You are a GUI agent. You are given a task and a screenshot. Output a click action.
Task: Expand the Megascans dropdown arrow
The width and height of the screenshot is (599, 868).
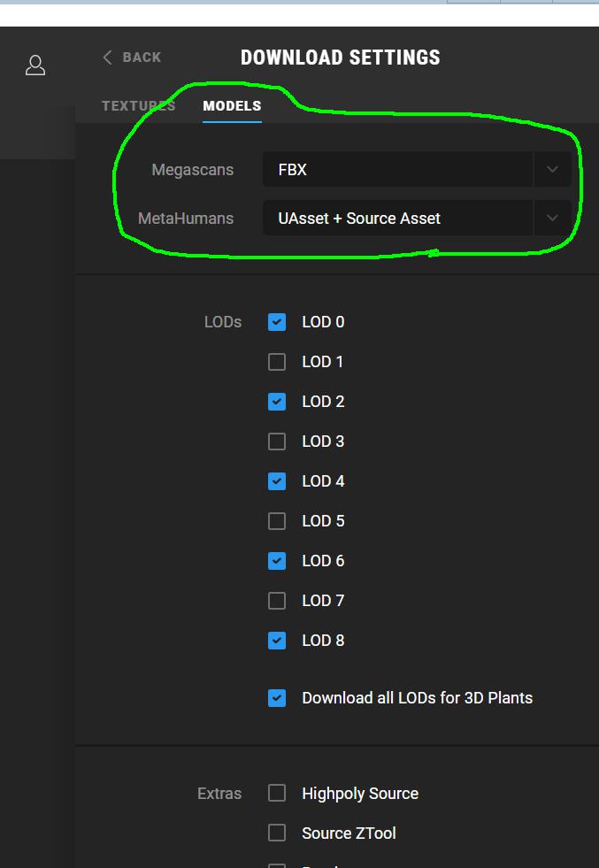click(552, 169)
